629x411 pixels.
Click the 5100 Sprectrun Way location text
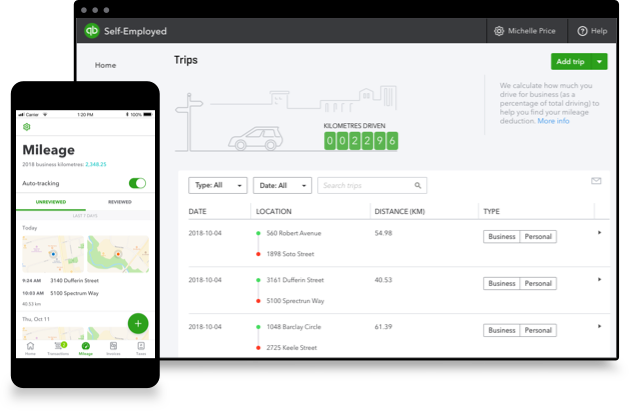(x=295, y=301)
